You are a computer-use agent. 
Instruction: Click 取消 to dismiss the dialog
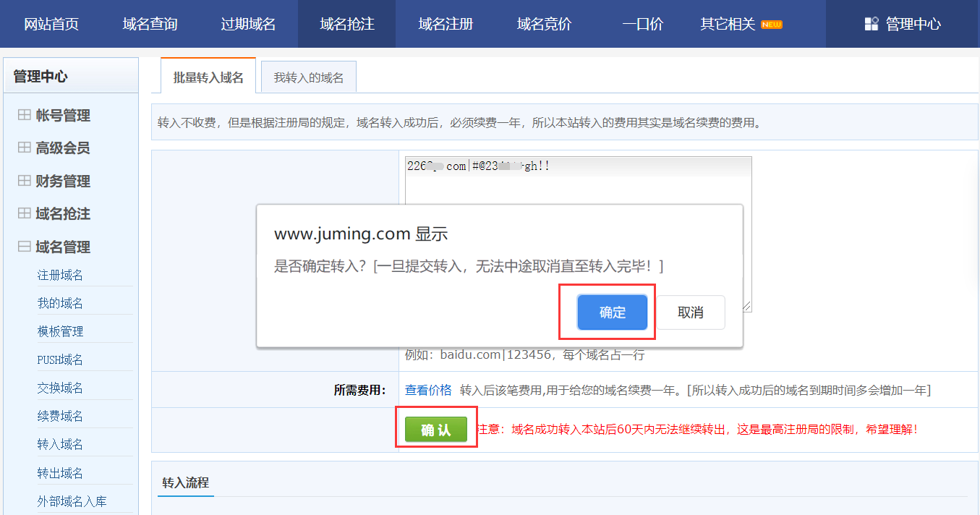tap(690, 312)
